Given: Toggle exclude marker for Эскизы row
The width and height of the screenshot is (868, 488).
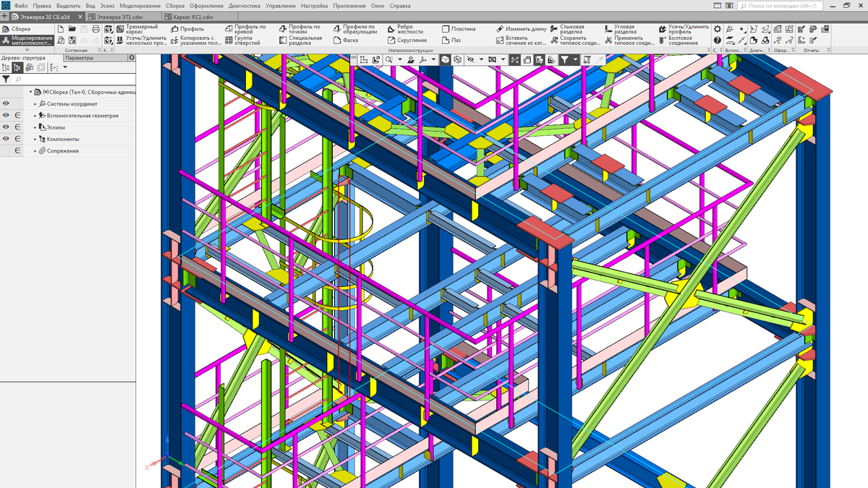Looking at the screenshot, I should tap(18, 127).
